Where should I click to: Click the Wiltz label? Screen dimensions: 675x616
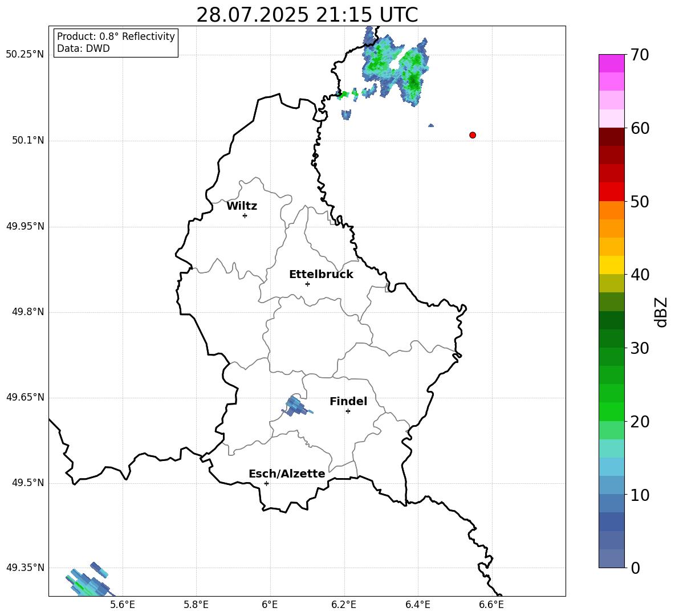pos(242,206)
